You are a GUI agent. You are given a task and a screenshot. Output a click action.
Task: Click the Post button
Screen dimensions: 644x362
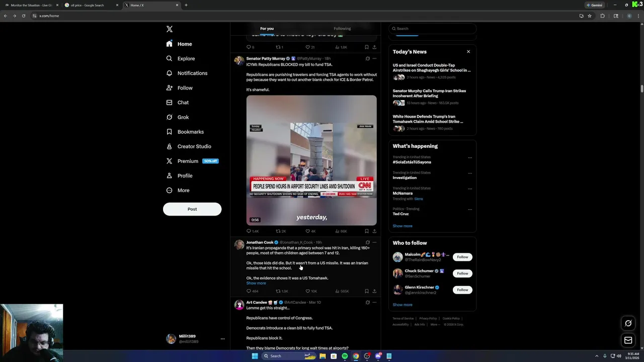coord(192,209)
